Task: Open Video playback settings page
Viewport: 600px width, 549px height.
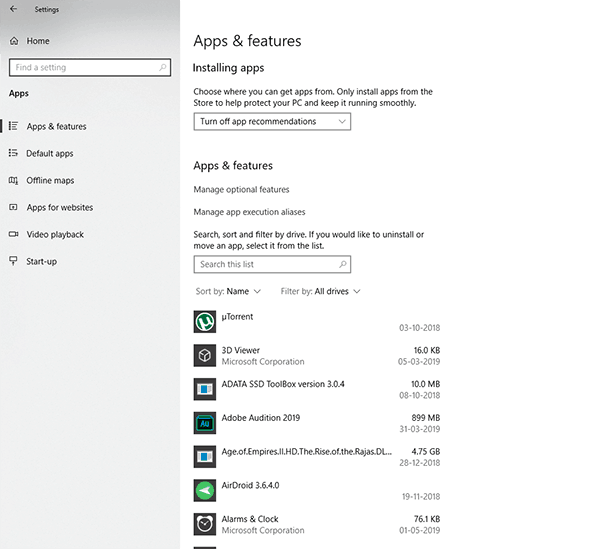Action: tap(55, 235)
